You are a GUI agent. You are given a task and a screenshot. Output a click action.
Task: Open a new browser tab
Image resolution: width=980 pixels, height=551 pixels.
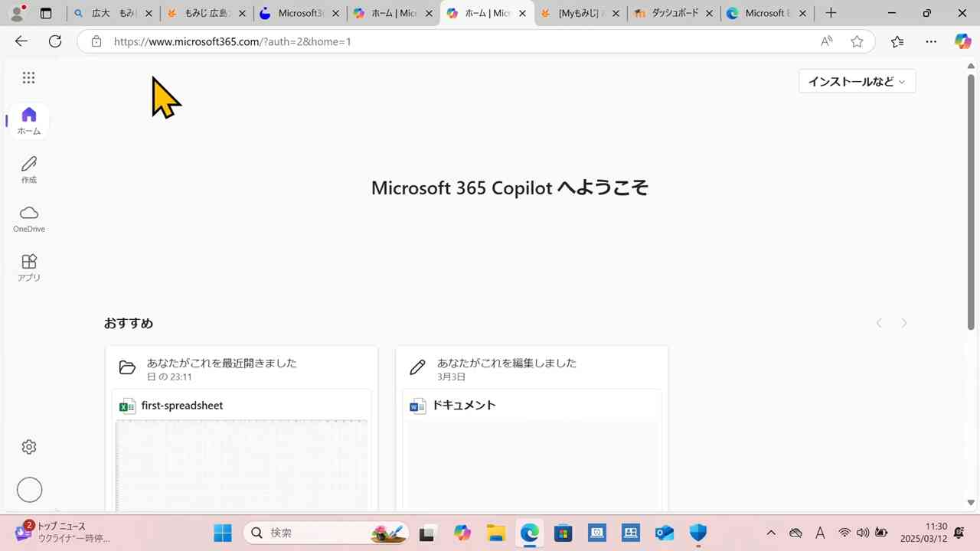coord(831,13)
